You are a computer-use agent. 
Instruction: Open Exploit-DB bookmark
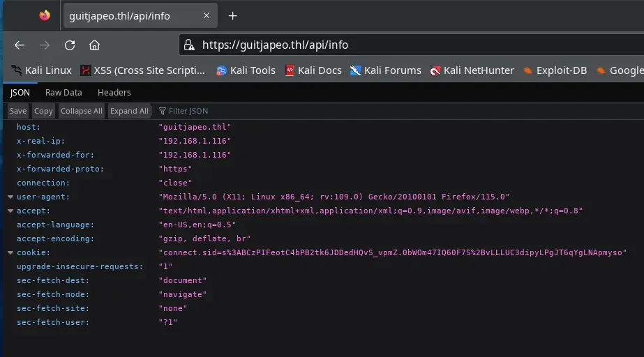pos(555,70)
